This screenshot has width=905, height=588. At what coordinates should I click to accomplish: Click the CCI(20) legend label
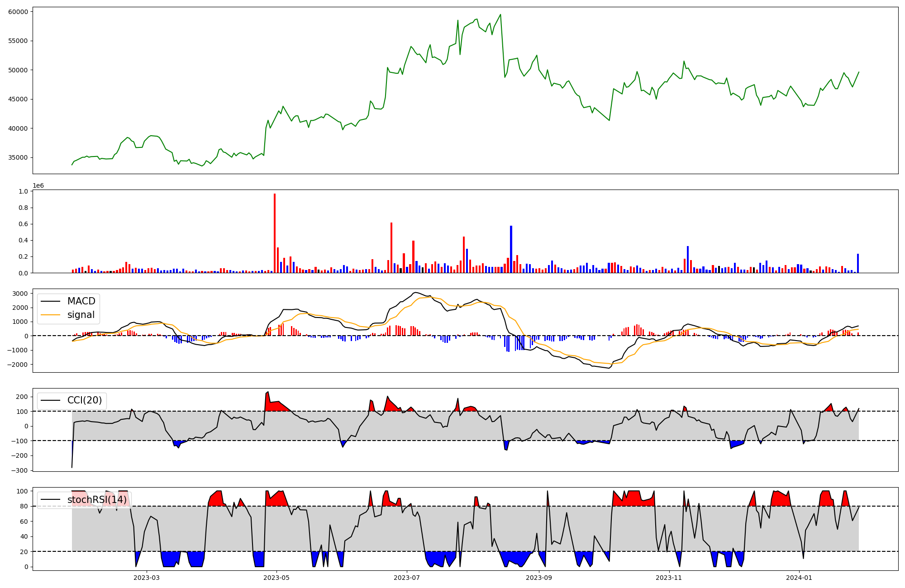[85, 400]
